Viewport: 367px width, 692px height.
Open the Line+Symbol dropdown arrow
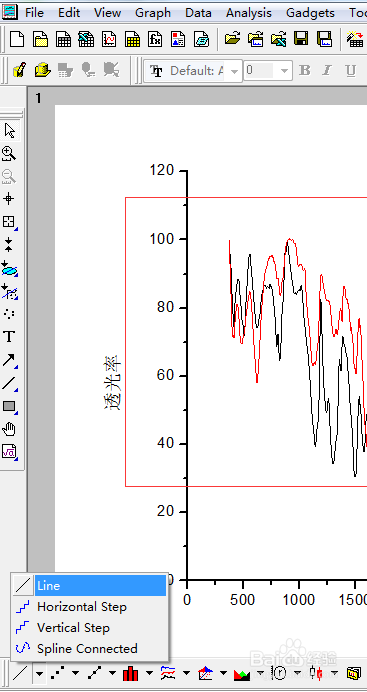(x=112, y=673)
